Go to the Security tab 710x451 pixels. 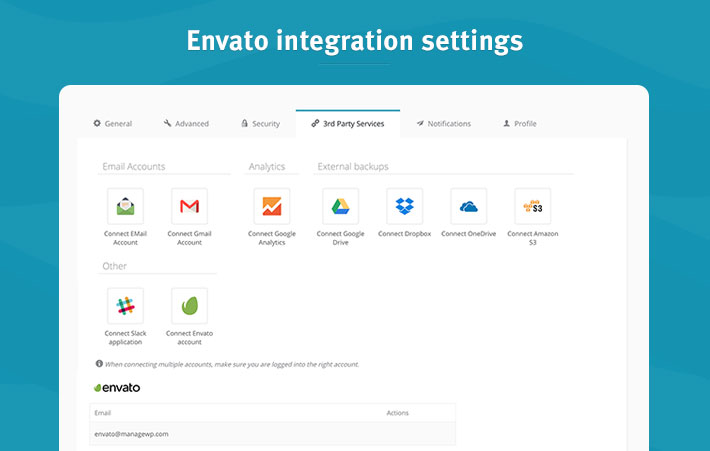260,124
